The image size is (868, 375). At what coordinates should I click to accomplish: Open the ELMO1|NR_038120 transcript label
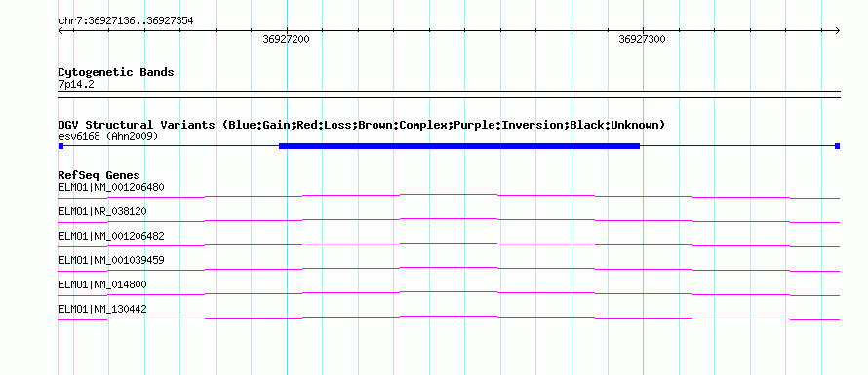tap(102, 211)
